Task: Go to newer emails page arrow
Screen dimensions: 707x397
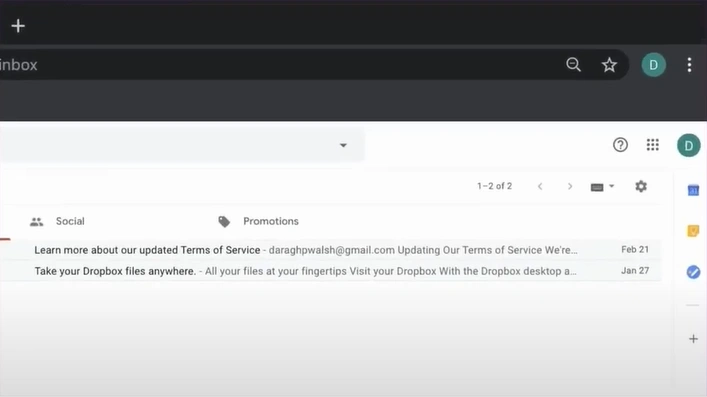Action: pos(540,186)
